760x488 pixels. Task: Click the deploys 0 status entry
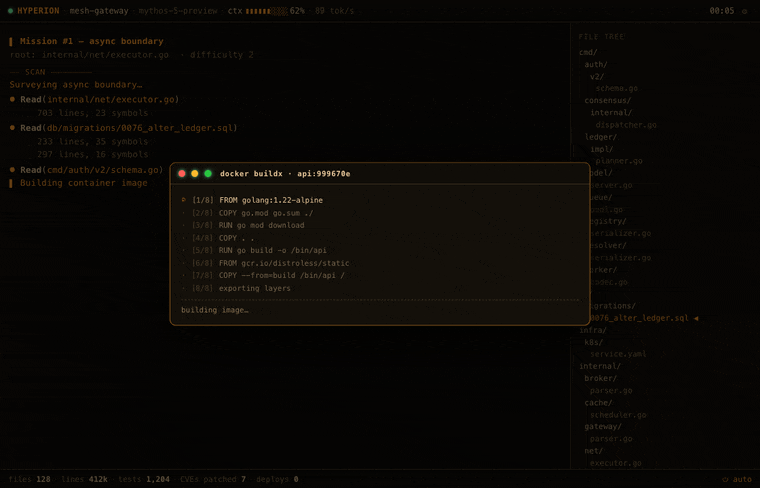[277, 479]
